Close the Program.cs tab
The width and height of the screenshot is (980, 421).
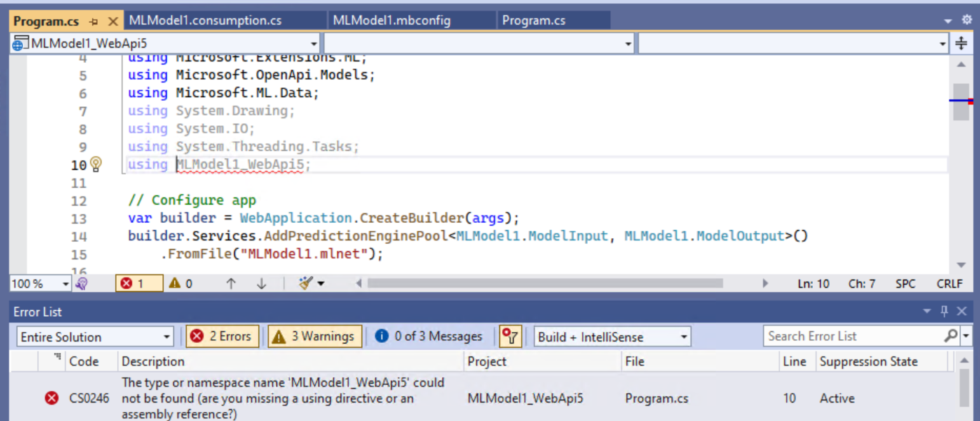click(x=114, y=21)
